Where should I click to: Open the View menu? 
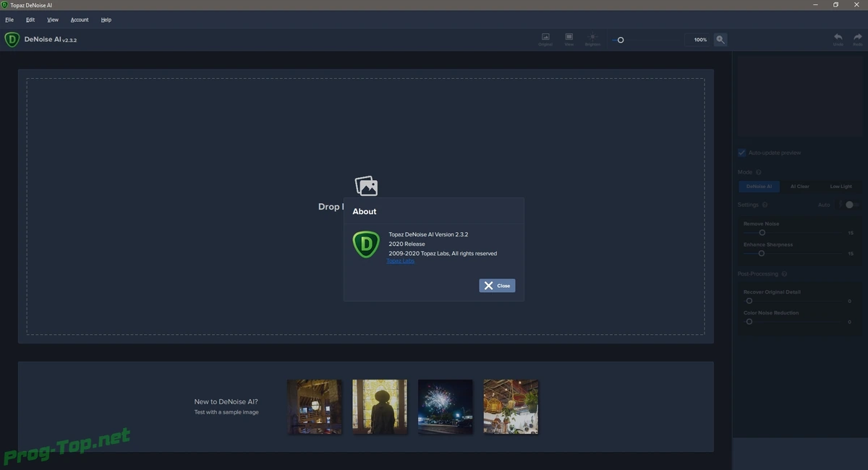coord(53,20)
